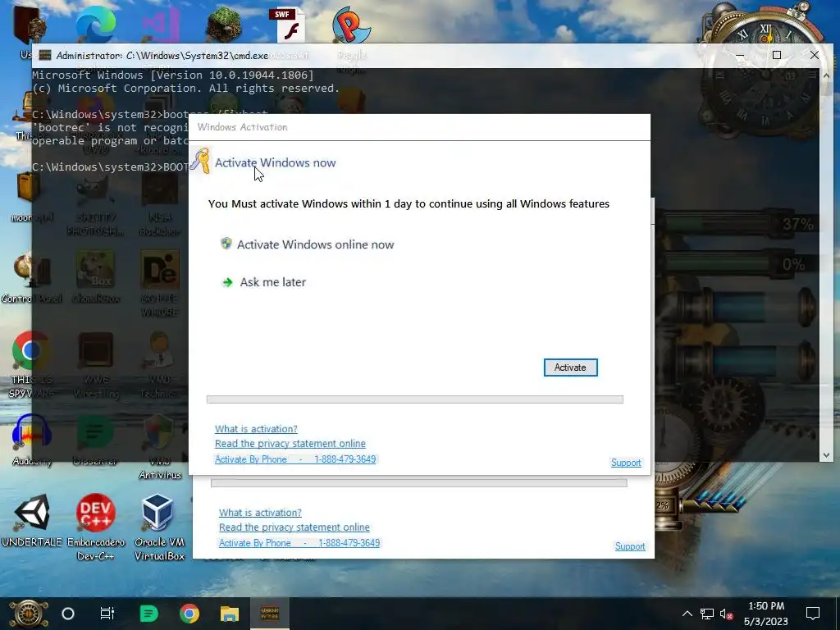Open File Explorer from taskbar
The width and height of the screenshot is (840, 630).
pyautogui.click(x=230, y=614)
